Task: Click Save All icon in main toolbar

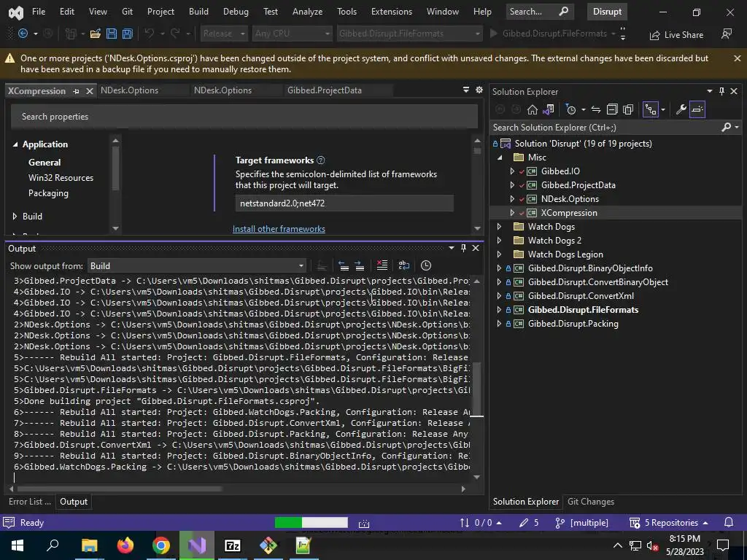Action: pyautogui.click(x=128, y=34)
